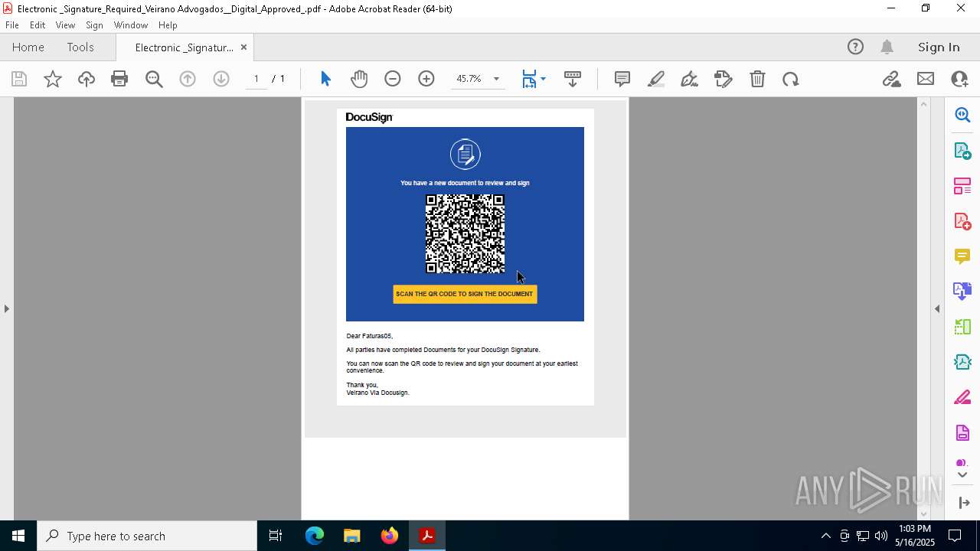Activate the Hand pan tool

coord(359,79)
